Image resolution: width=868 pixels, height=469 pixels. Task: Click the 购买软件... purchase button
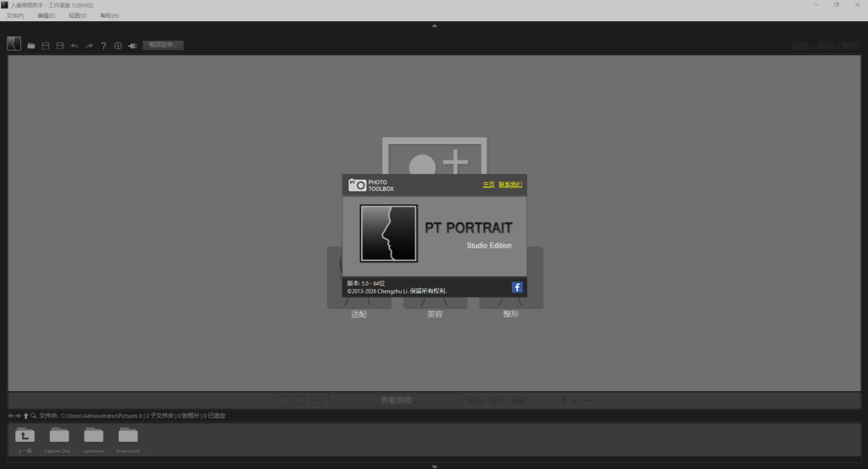click(163, 46)
